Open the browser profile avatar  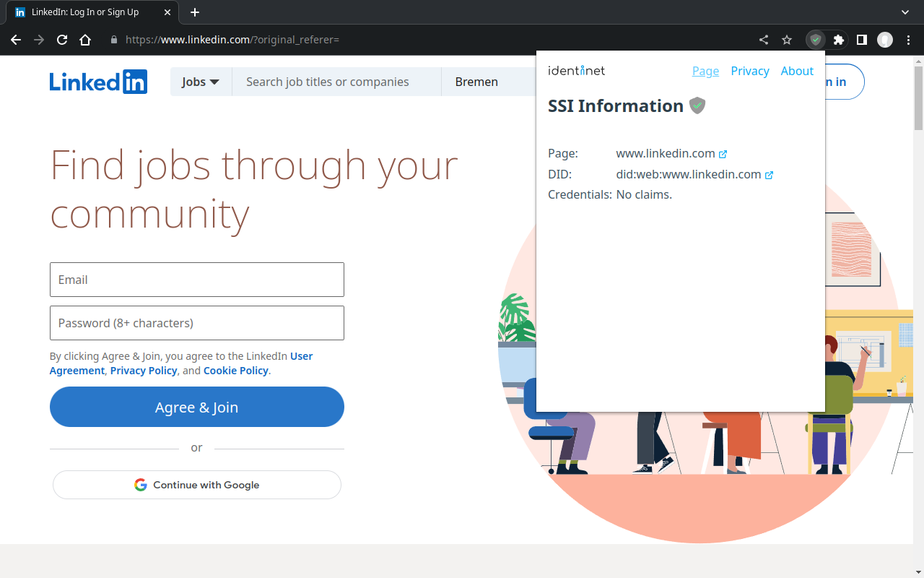point(885,40)
